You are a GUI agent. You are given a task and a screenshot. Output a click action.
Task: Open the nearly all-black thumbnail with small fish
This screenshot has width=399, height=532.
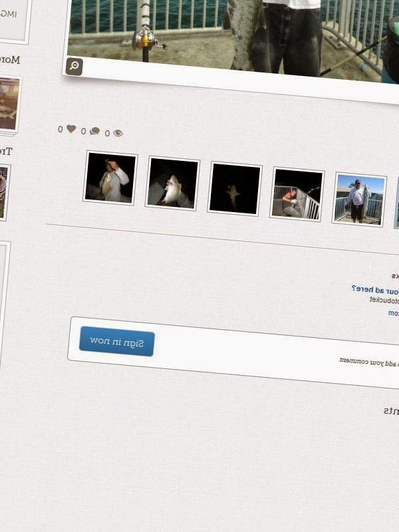235,189
